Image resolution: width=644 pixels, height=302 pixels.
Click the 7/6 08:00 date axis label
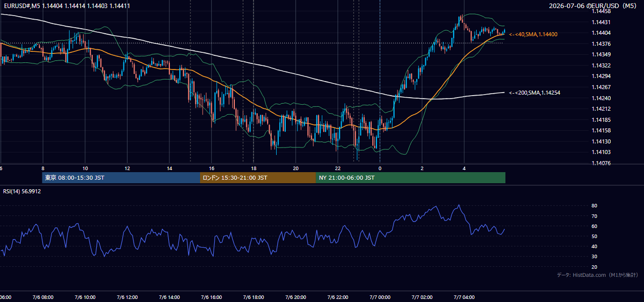(x=43, y=297)
